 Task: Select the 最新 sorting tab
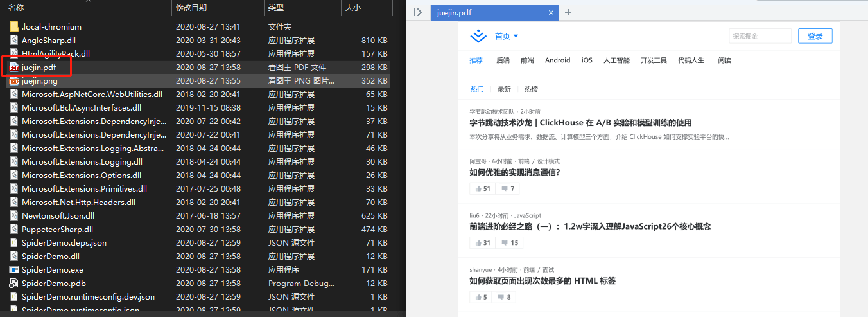(x=504, y=89)
